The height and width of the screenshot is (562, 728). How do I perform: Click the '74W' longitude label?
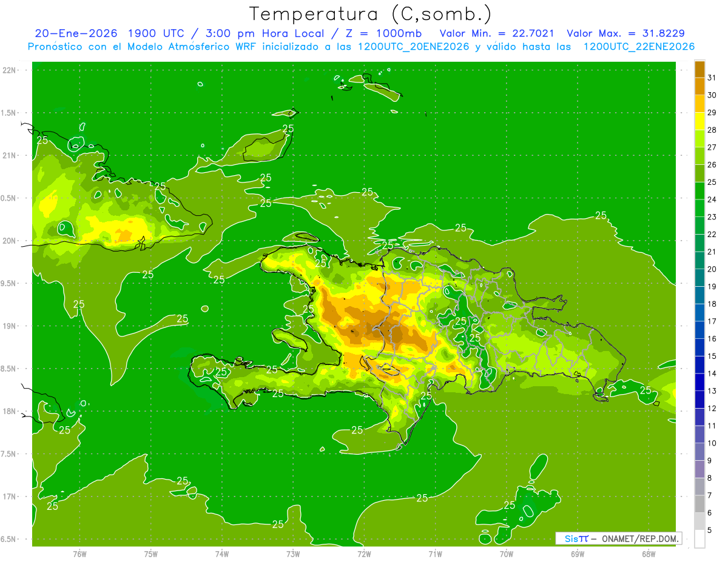pos(222,554)
